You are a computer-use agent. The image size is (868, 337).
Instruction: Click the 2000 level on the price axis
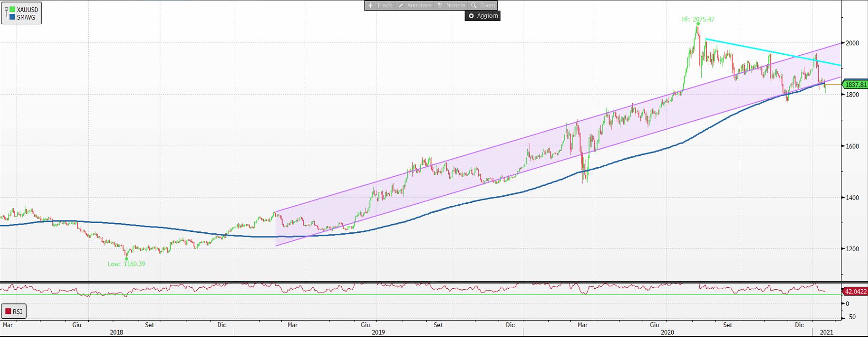click(852, 43)
